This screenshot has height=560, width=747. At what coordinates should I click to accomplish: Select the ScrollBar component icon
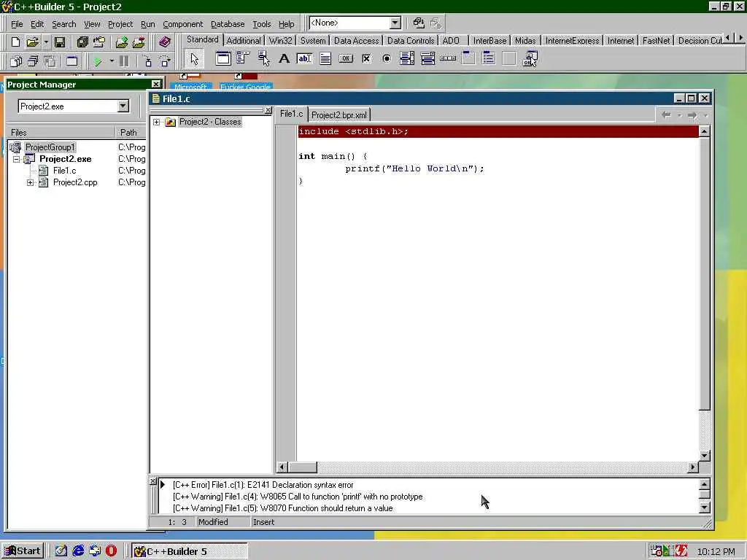(x=448, y=58)
